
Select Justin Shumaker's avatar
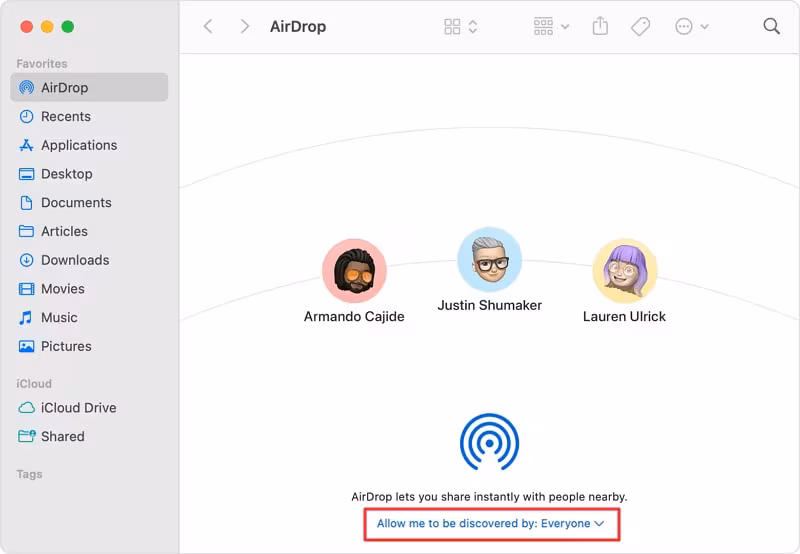(489, 260)
